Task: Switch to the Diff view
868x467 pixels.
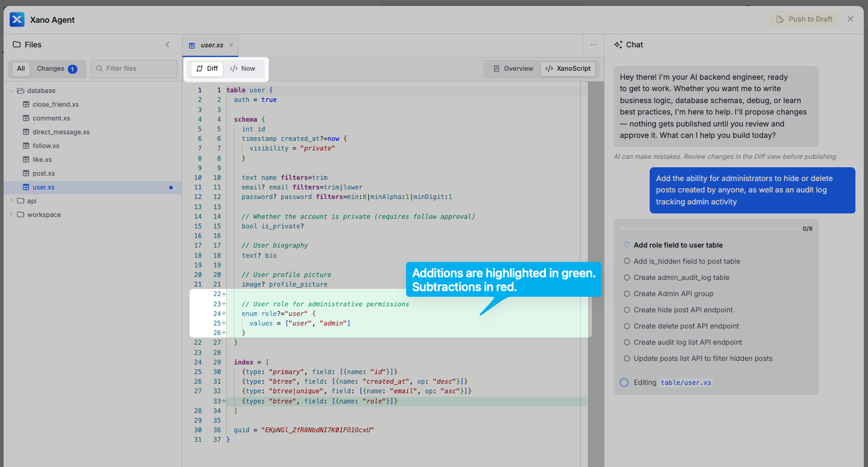Action: [x=207, y=69]
